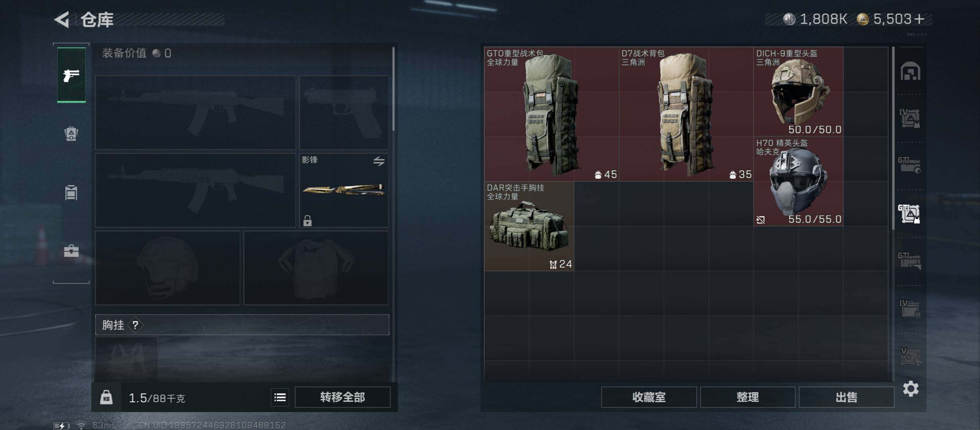Image resolution: width=980 pixels, height=430 pixels.
Task: Select the GTO重型战术包 backpack item
Action: point(551,114)
